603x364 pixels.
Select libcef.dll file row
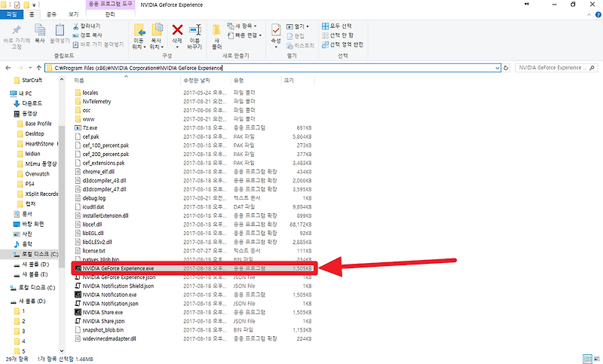(193, 225)
